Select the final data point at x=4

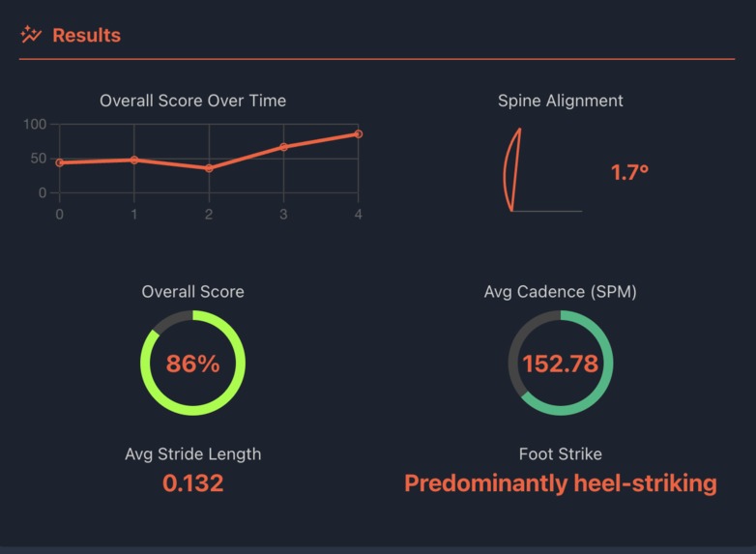[x=359, y=134]
